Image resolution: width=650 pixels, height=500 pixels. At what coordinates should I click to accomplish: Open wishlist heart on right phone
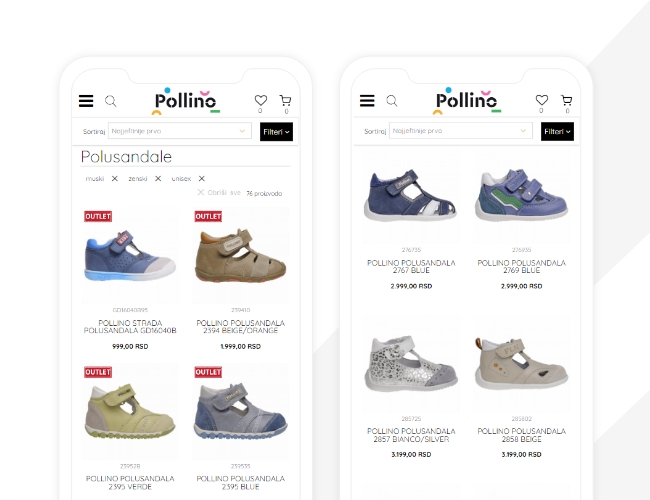[542, 100]
